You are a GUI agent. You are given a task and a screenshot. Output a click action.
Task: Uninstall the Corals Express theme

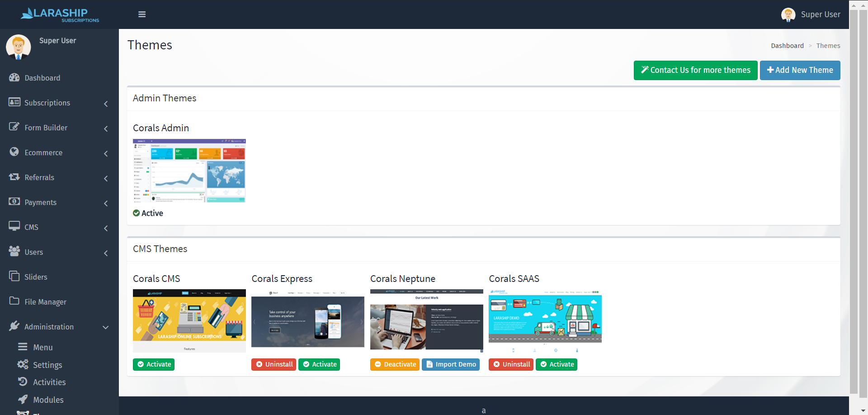point(274,364)
